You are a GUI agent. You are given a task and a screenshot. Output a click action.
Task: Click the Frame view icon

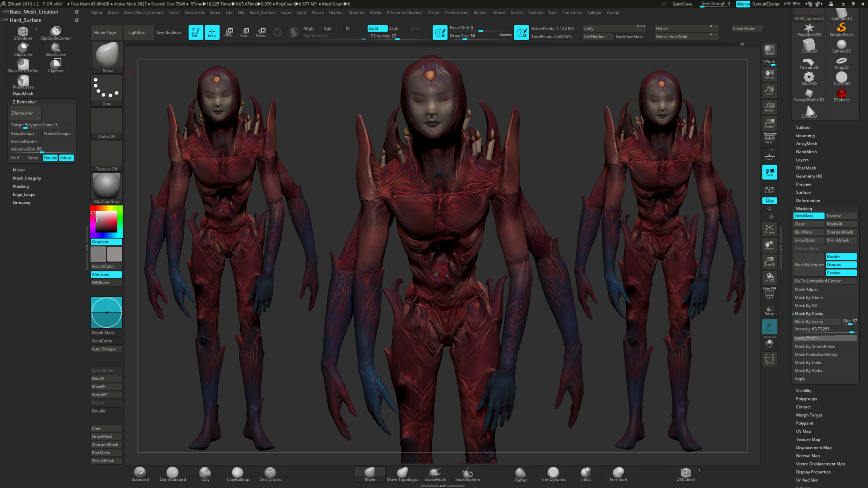point(769,229)
